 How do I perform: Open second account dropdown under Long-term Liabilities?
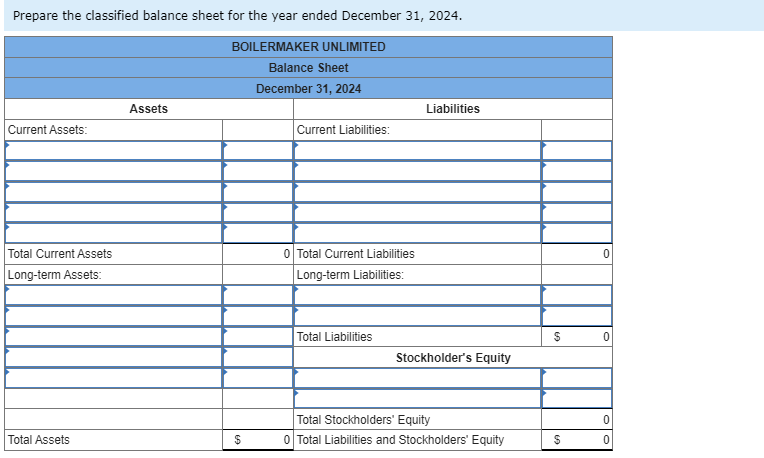point(417,316)
